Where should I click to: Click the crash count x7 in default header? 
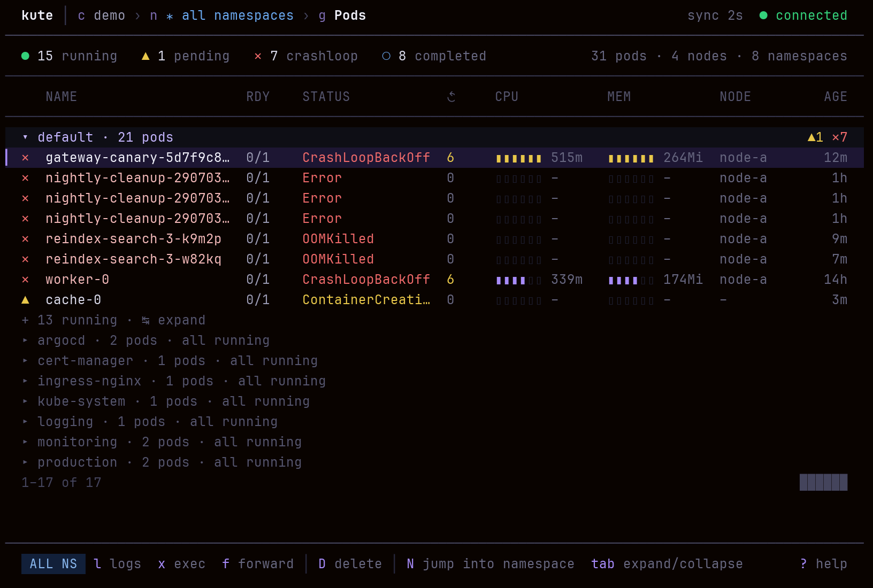[x=840, y=137]
